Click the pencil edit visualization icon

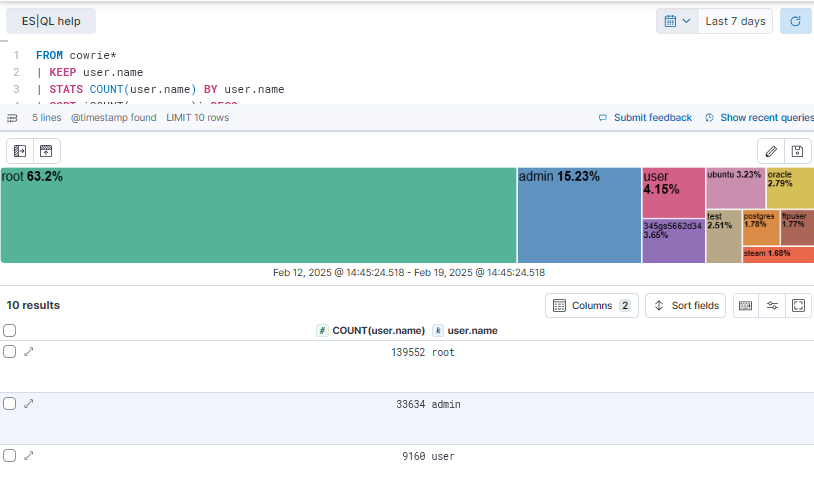[769, 151]
